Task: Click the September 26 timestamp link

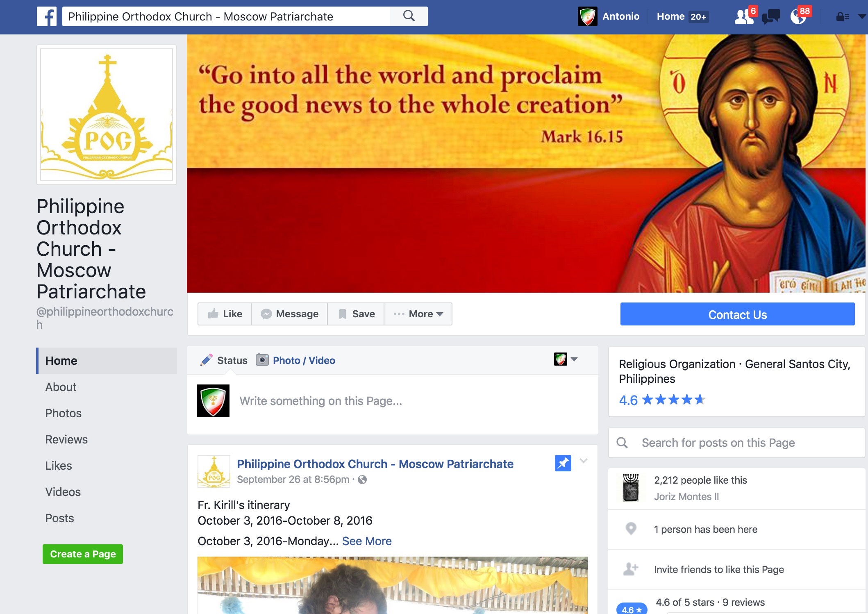Action: pos(293,480)
